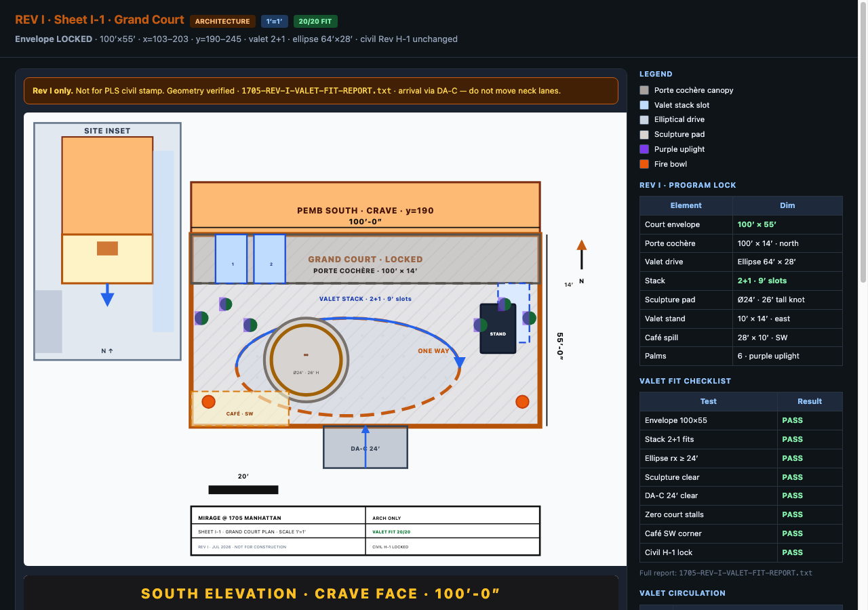Select the dark STAND valet block
Viewport: 868px width, 610px height.
click(498, 329)
